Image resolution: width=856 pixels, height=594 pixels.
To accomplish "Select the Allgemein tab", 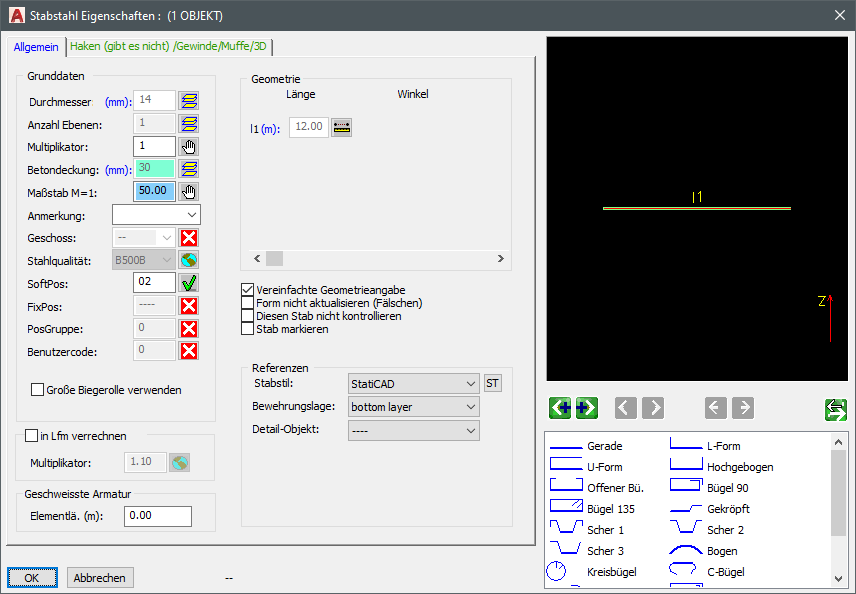I will (36, 47).
